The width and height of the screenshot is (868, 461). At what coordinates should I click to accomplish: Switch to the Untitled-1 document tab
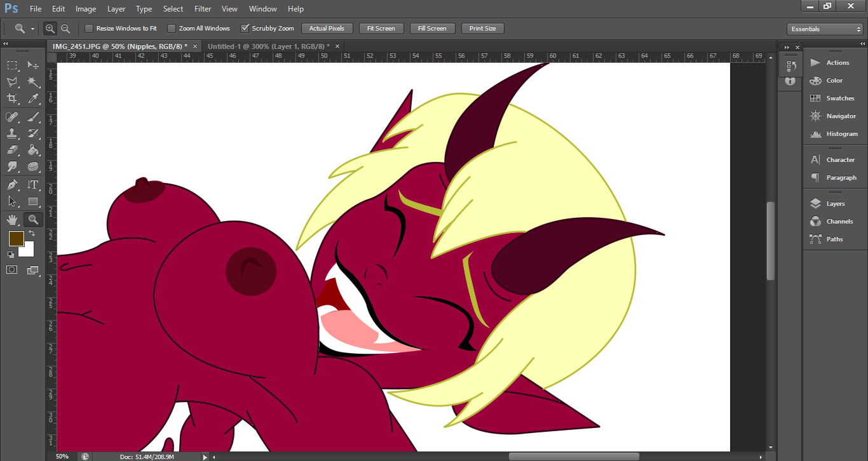268,46
